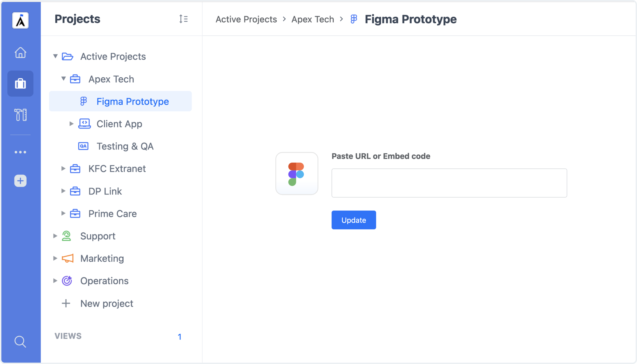The image size is (637, 364).
Task: Click the plus add button in sidebar
Action: pos(20,181)
